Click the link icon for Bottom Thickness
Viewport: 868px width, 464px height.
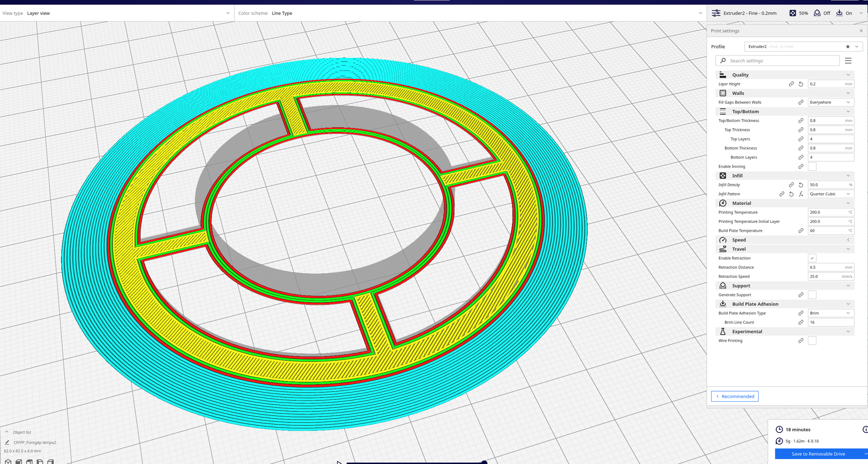coord(801,148)
